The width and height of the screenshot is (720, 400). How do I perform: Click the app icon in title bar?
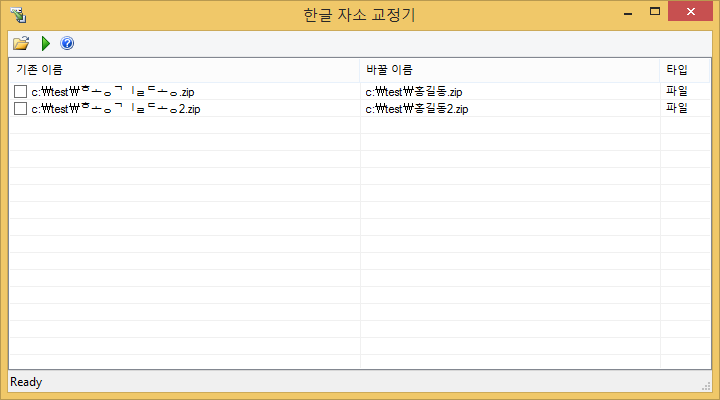coord(18,15)
